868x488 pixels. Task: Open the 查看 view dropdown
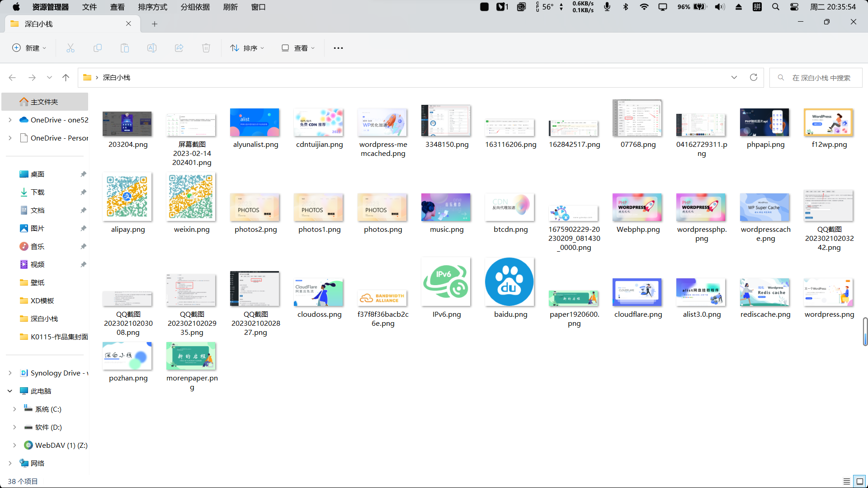(x=298, y=48)
